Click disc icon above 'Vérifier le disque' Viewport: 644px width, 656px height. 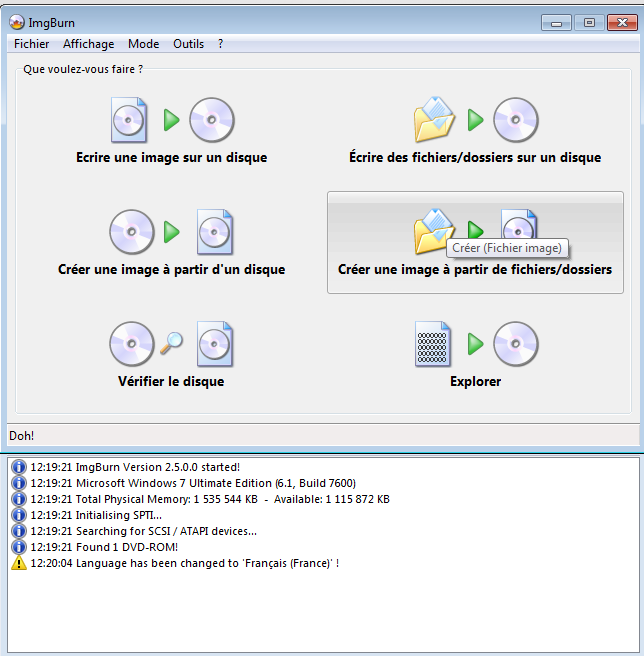[132, 344]
